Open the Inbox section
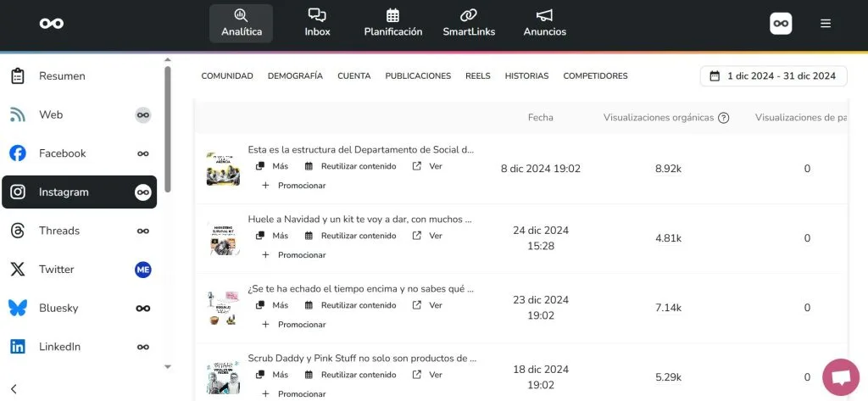The image size is (868, 401). 317,23
